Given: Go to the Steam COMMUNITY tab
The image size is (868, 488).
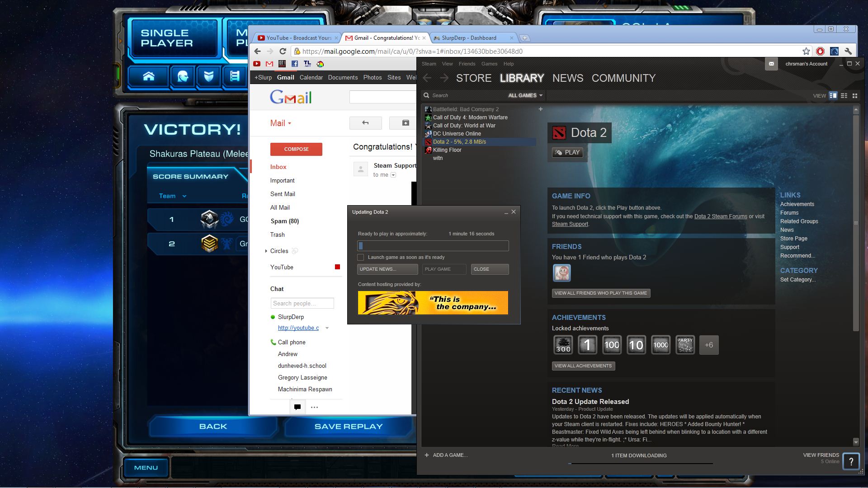Looking at the screenshot, I should [623, 78].
